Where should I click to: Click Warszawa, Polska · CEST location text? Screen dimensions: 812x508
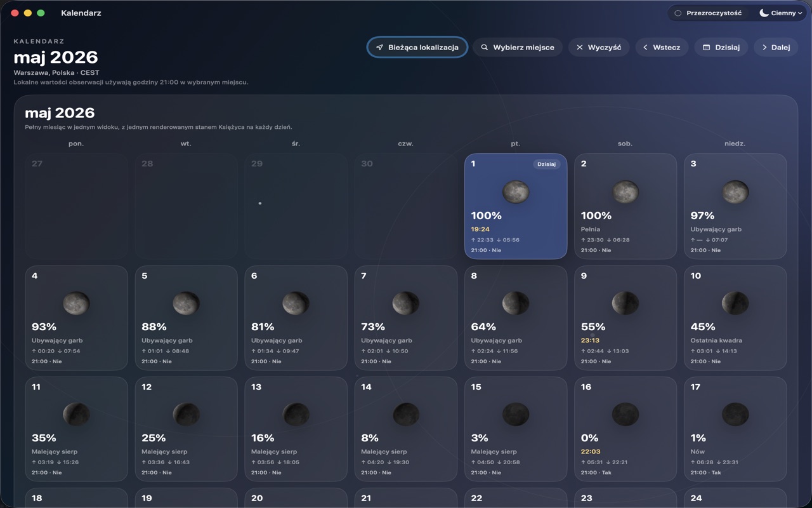(56, 72)
